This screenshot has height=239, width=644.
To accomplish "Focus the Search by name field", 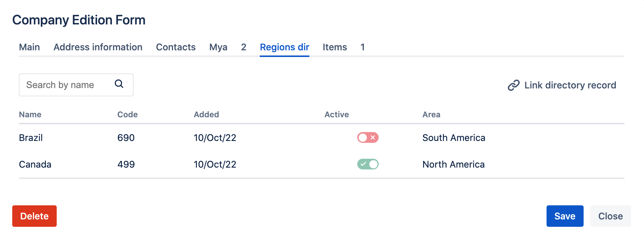I will (x=67, y=85).
